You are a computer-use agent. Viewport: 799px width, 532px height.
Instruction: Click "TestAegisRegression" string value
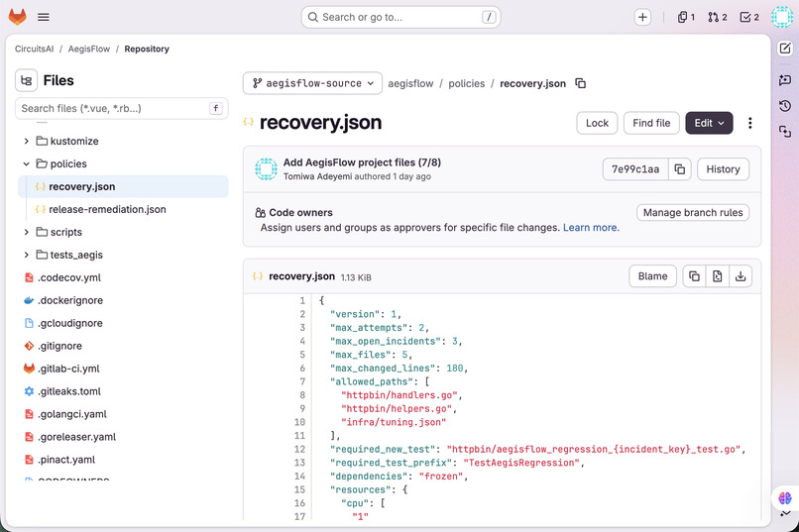tap(521, 463)
